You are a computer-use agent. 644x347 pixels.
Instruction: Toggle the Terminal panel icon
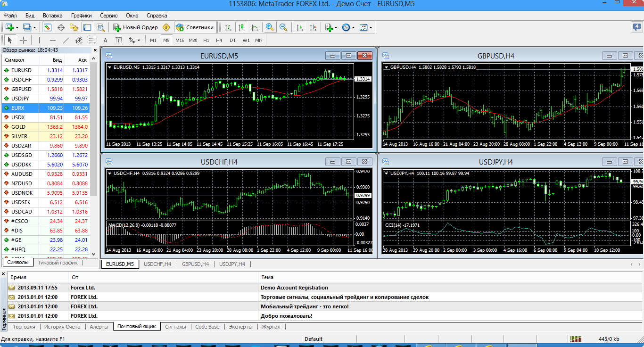87,27
